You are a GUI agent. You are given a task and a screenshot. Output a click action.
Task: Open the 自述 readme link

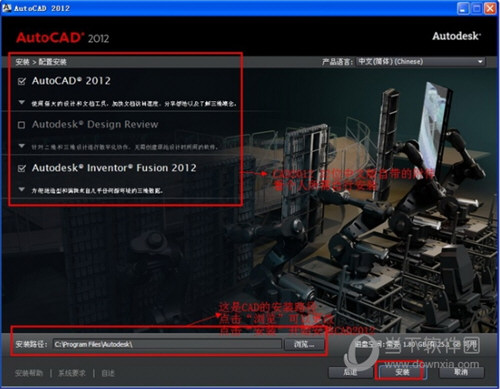click(108, 373)
